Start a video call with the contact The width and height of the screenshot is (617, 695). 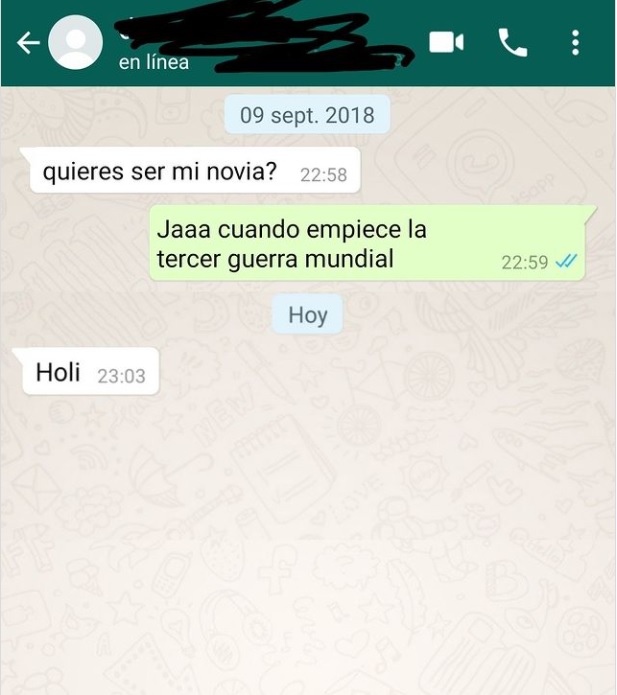(446, 43)
